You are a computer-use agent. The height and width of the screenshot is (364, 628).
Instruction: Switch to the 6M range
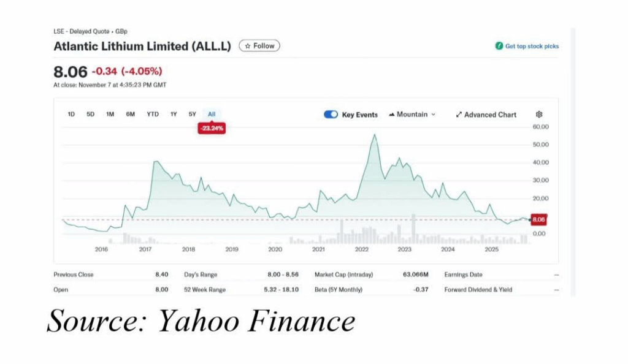click(x=131, y=114)
